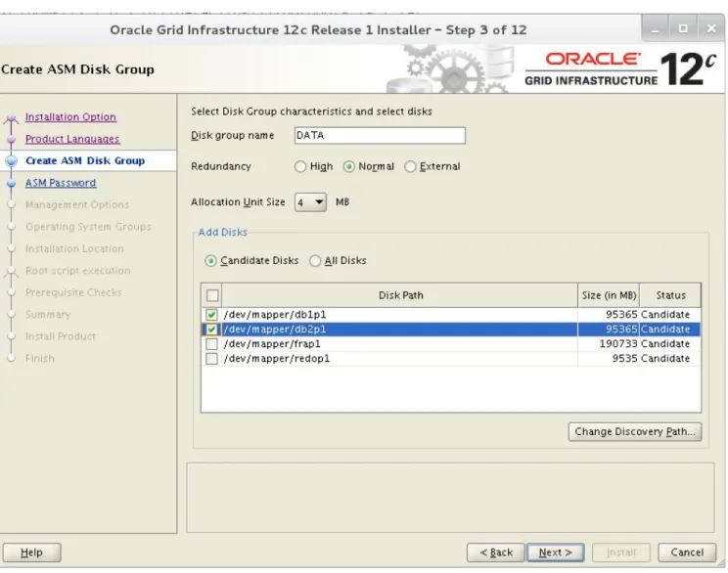Select Normal redundancy option
728x573 pixels.
tap(349, 166)
